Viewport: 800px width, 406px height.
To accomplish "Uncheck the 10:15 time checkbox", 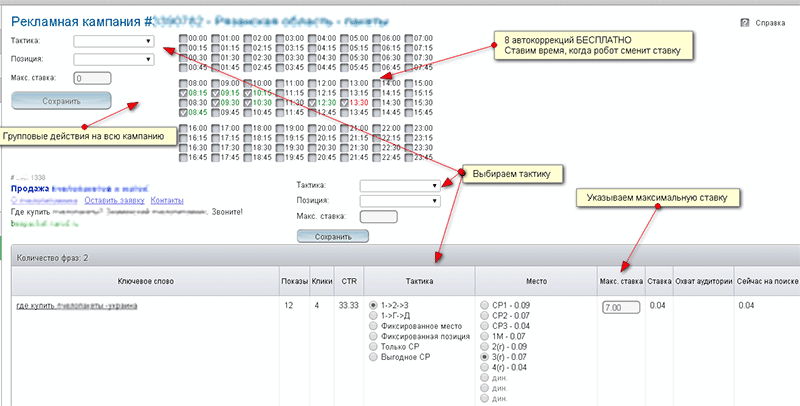I will click(x=247, y=93).
